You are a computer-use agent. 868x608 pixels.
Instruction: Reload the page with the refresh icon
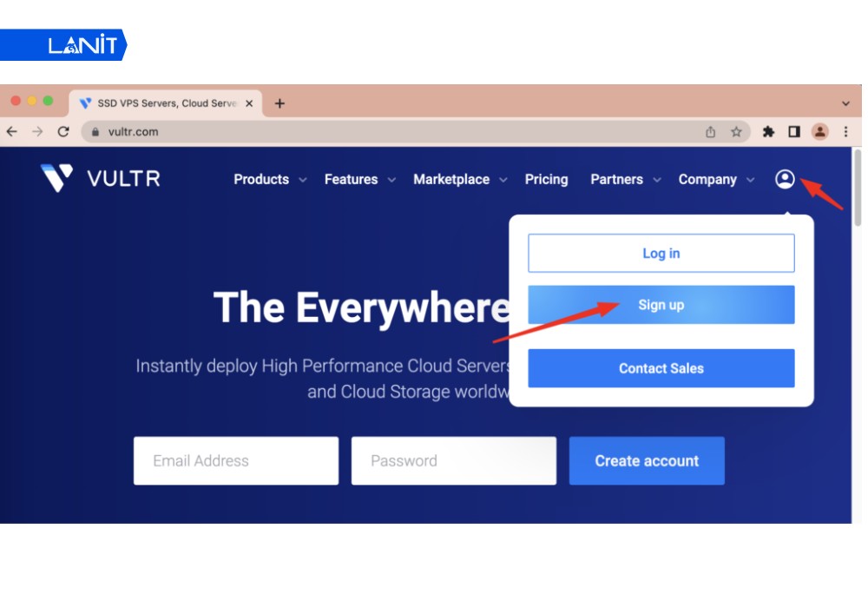click(63, 132)
